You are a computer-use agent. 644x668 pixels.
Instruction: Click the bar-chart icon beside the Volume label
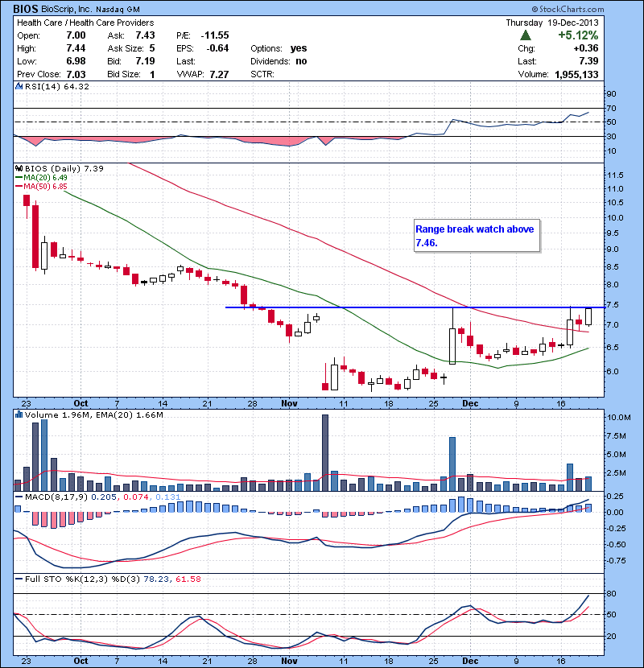click(19, 414)
